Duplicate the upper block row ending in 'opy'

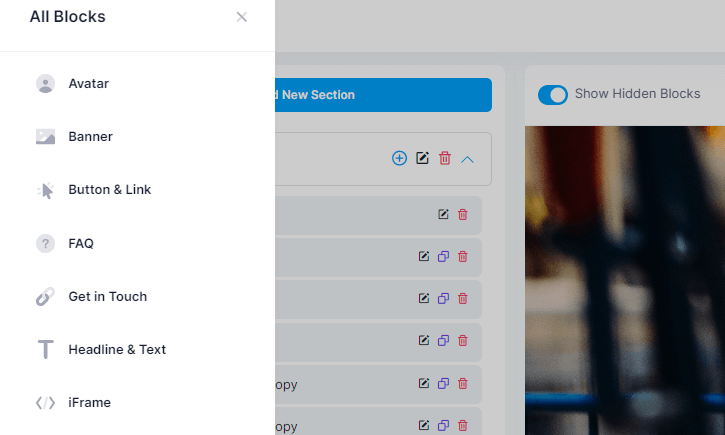(443, 384)
